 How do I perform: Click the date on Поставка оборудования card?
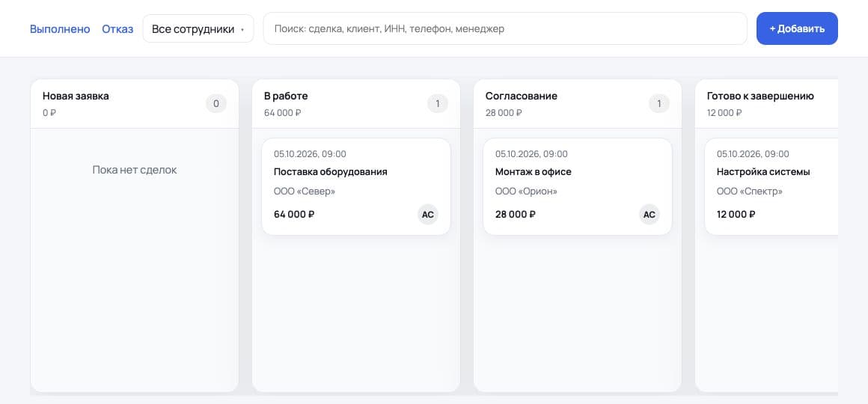(x=310, y=154)
